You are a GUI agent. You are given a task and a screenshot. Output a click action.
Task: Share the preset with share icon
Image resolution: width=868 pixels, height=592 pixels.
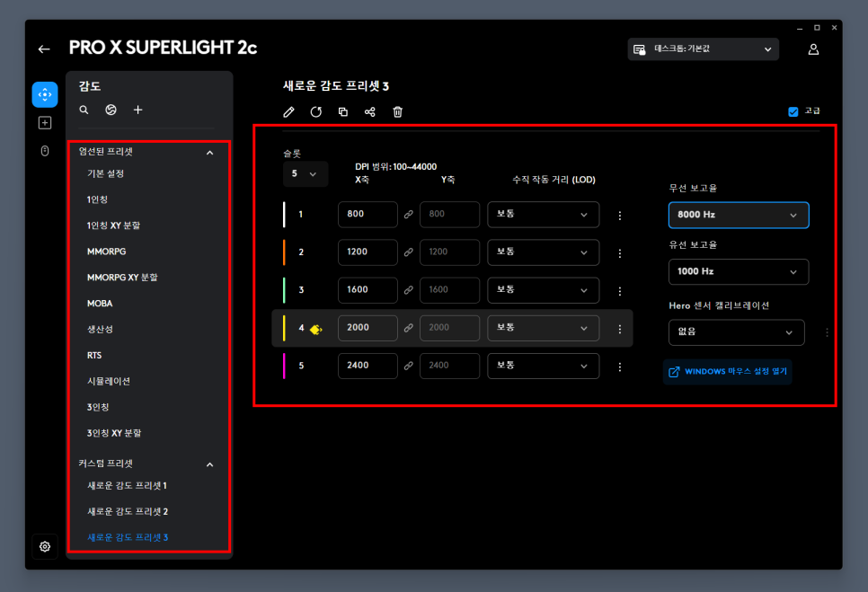[370, 112]
